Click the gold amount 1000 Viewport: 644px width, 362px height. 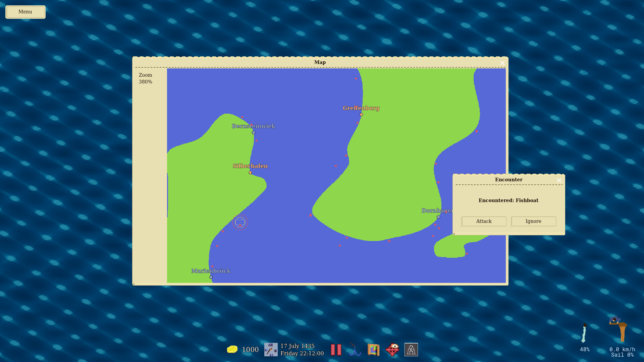[x=250, y=350]
